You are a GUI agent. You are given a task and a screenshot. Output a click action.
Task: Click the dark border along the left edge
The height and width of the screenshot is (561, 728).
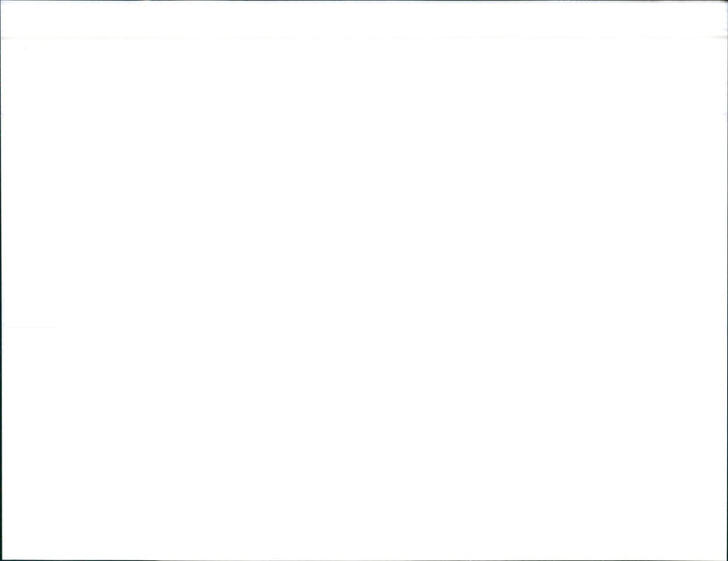1,280
